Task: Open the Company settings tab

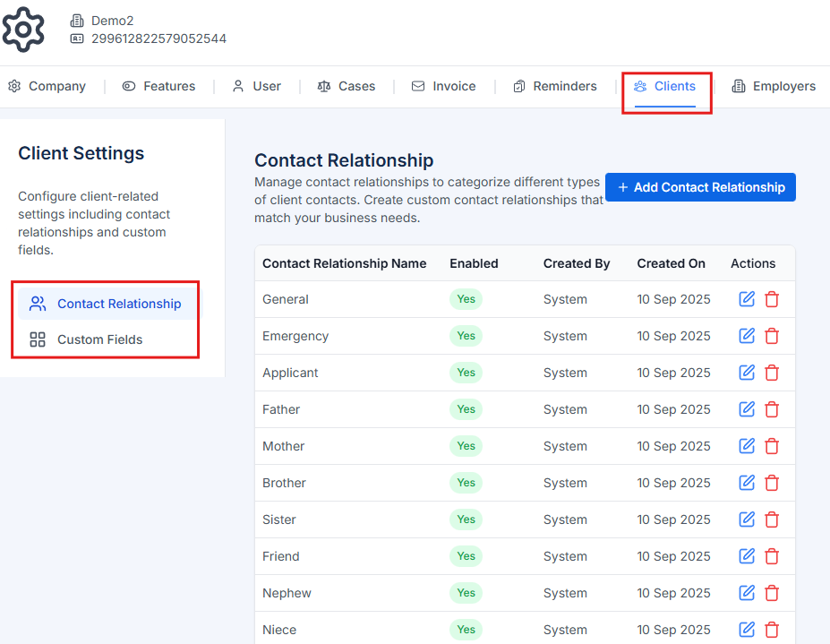Action: 47,86
